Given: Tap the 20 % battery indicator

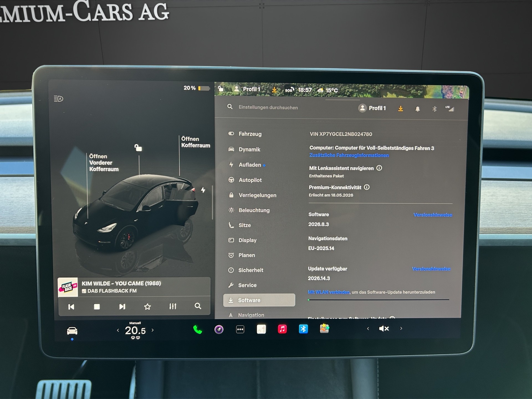Looking at the screenshot, I should 196,88.
